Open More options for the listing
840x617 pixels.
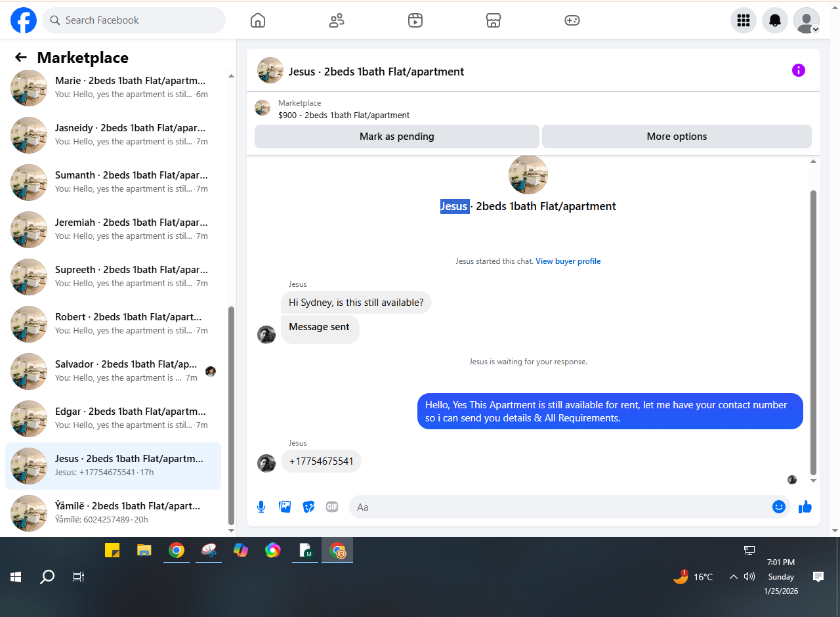(677, 137)
